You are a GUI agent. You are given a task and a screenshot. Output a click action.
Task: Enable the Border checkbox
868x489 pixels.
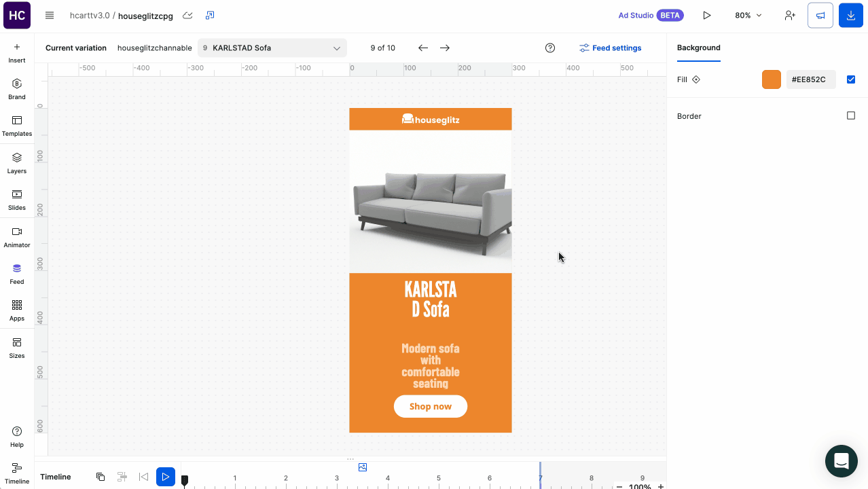click(x=851, y=115)
